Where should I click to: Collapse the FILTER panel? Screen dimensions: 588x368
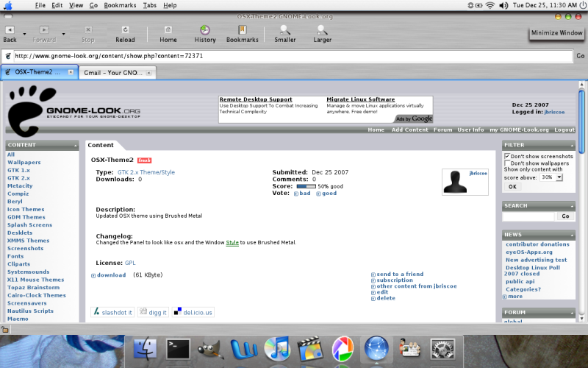[572, 145]
